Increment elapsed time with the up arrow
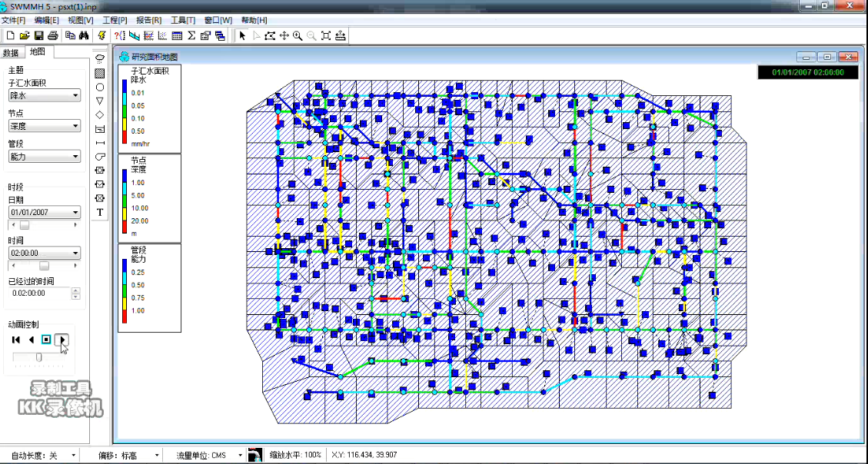Screen dimensions: 868x464 [75, 290]
